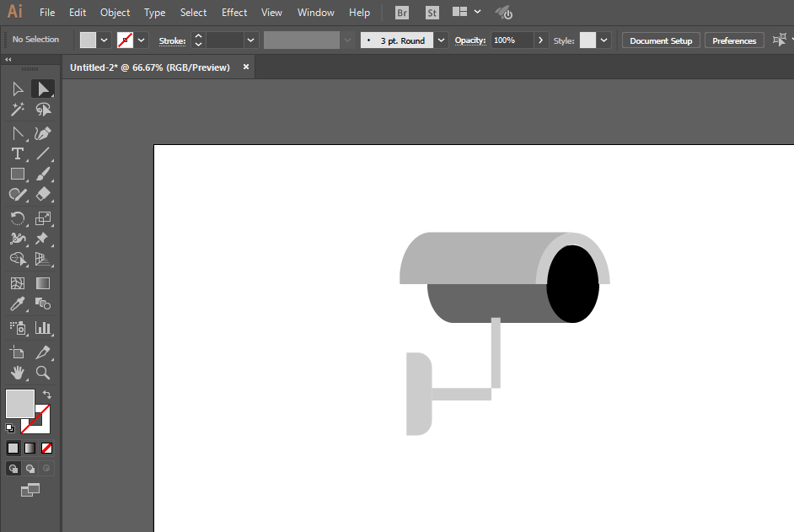Select the Blend tool
This screenshot has height=532, width=794.
[x=43, y=304]
